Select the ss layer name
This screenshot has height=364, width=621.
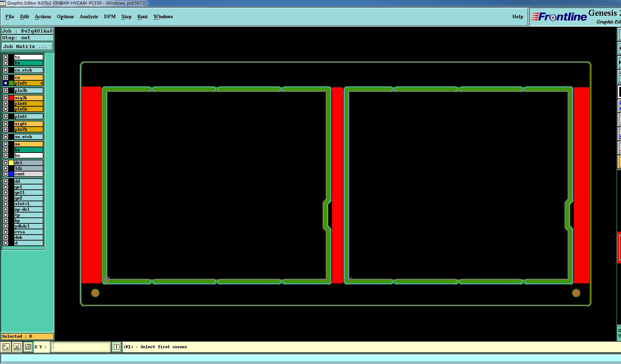coord(28,144)
